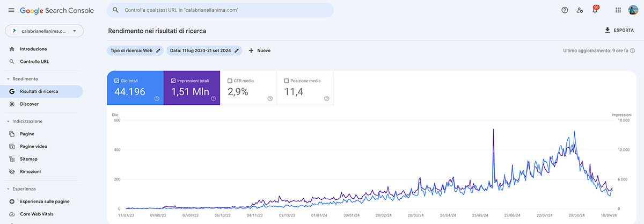Edit the Data range filter pencil

pos(237,50)
